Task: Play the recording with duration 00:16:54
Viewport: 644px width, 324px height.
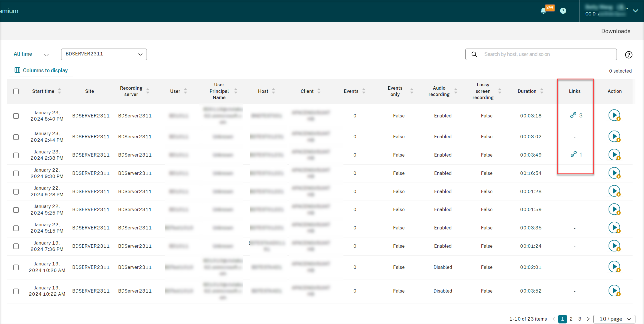Action: click(614, 173)
